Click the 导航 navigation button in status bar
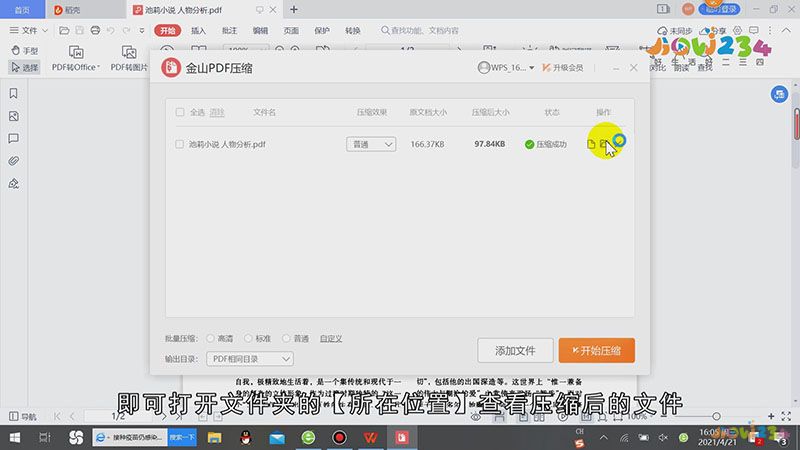Image resolution: width=800 pixels, height=450 pixels. click(x=23, y=417)
